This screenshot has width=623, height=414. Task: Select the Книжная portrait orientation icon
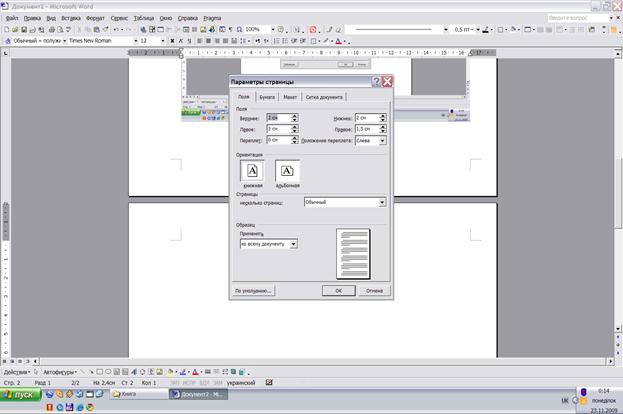(252, 171)
